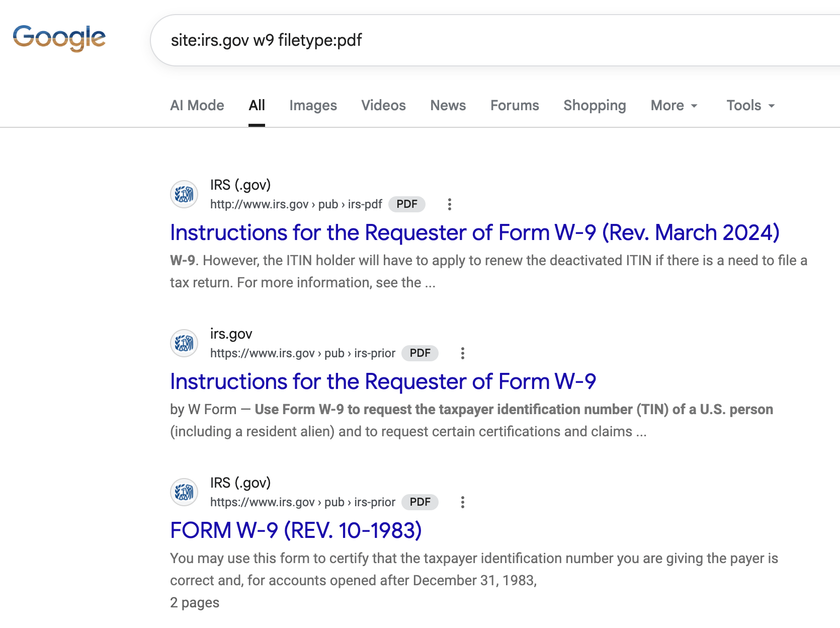Click the "irs.gov" source name of the second result
This screenshot has height=628, width=840.
coord(231,334)
